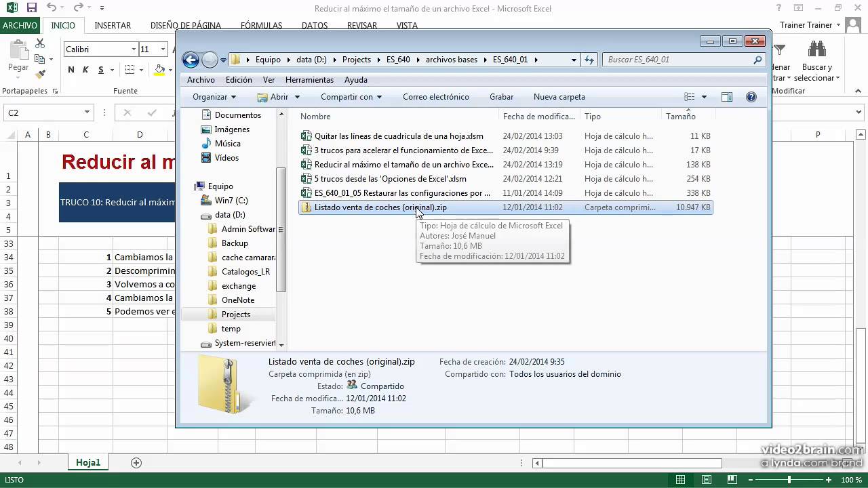Select the Projects folder in tree
Screen dimensions: 868x488
pyautogui.click(x=235, y=314)
